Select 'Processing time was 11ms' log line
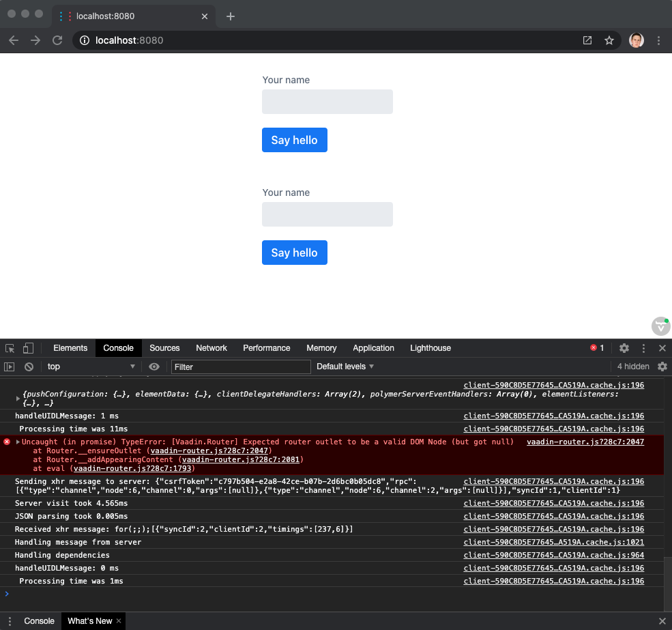 click(73, 429)
